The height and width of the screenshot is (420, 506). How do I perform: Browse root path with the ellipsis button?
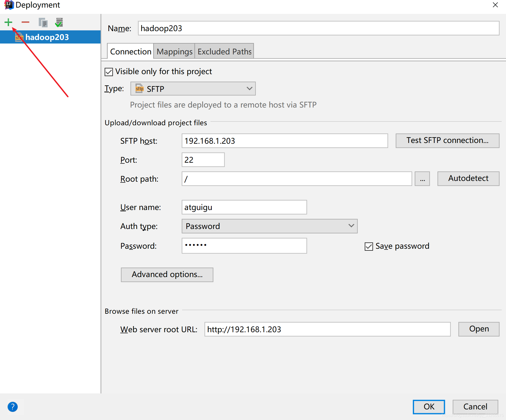[x=422, y=179]
